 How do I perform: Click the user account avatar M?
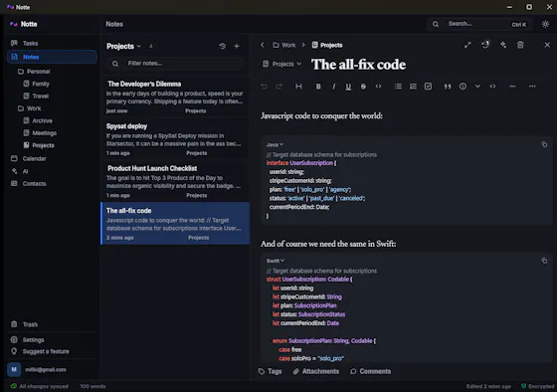click(x=14, y=369)
